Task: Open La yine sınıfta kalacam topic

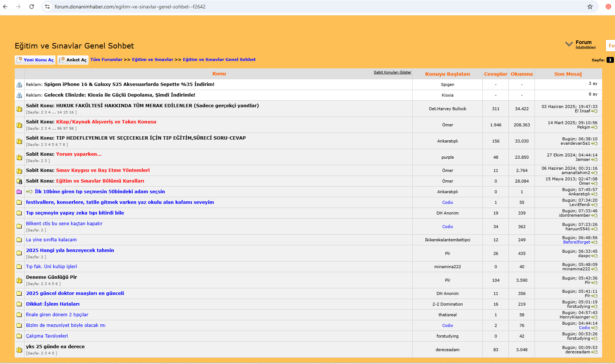Action: (51, 239)
